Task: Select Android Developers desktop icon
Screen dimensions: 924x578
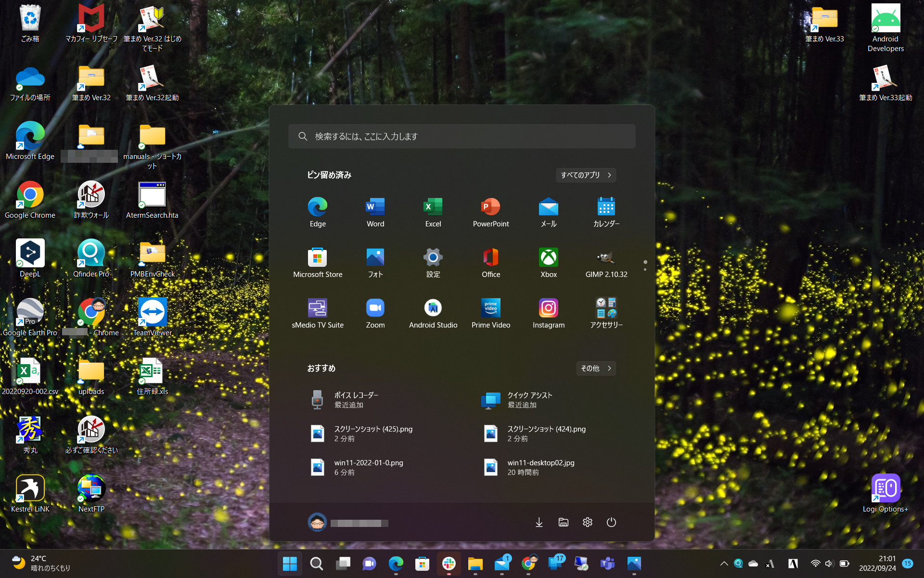Action: pyautogui.click(x=885, y=28)
